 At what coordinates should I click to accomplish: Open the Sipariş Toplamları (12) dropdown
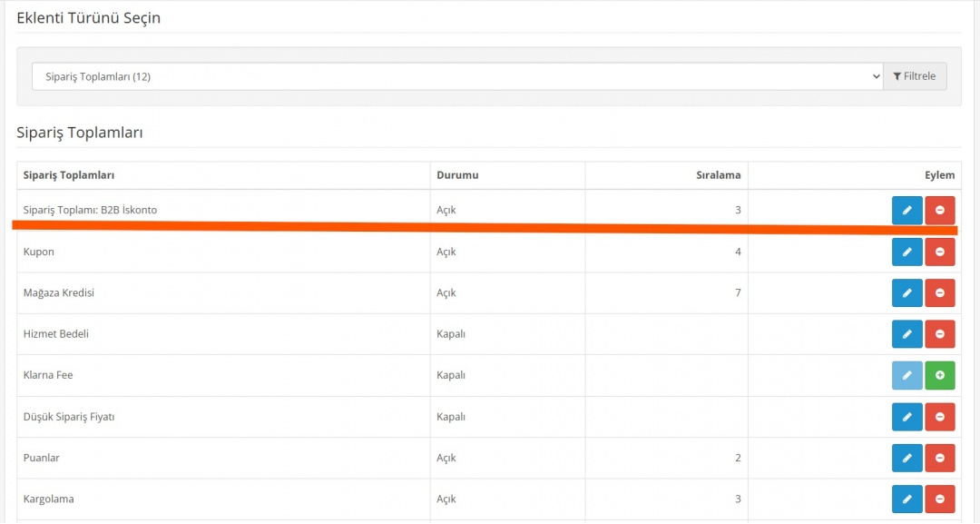pos(457,77)
